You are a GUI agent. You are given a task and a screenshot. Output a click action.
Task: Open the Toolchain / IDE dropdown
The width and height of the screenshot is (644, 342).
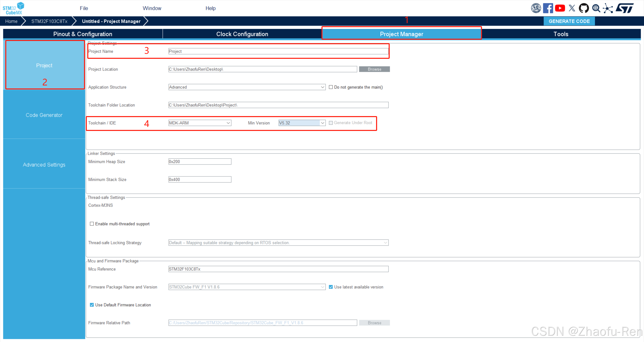point(200,123)
